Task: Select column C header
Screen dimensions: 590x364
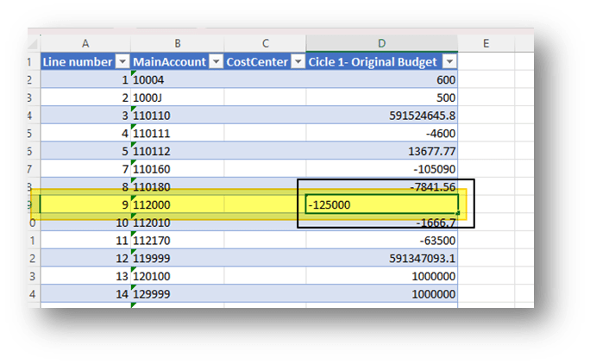Action: pyautogui.click(x=265, y=43)
